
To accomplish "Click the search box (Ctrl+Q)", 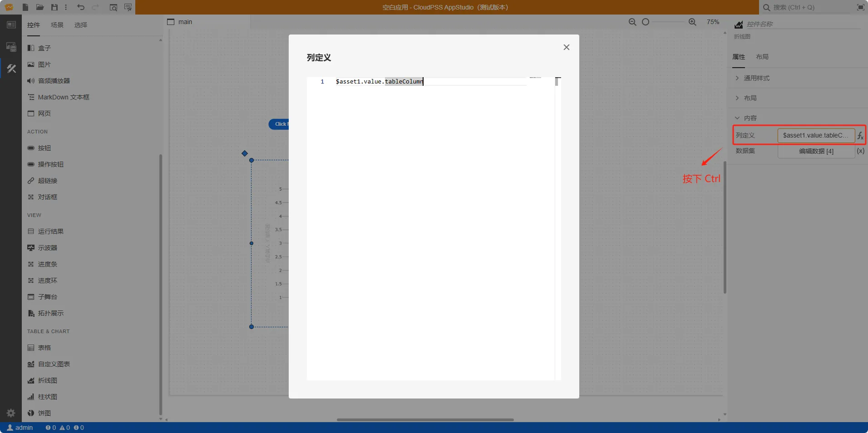I will (x=806, y=7).
